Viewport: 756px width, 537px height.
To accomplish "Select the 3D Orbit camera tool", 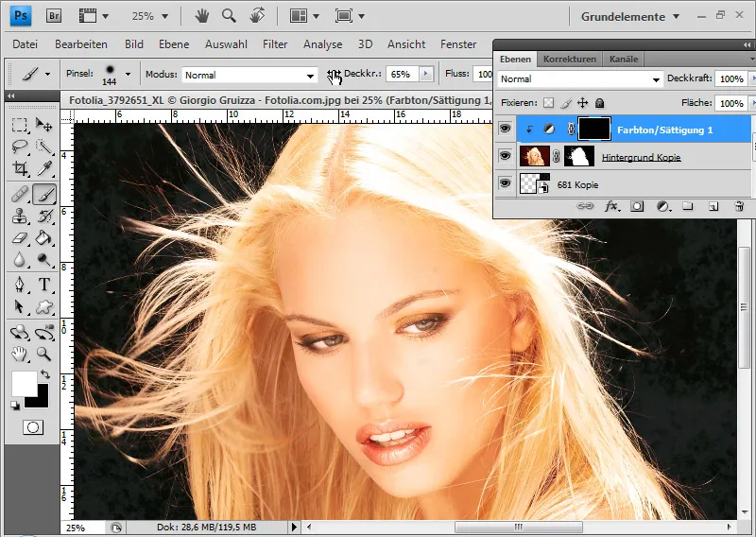I will click(43, 333).
